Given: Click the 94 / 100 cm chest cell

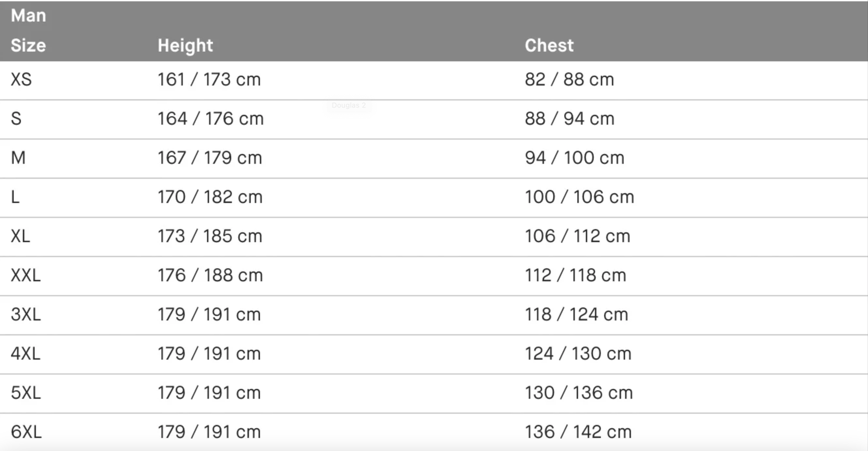Looking at the screenshot, I should pos(574,158).
